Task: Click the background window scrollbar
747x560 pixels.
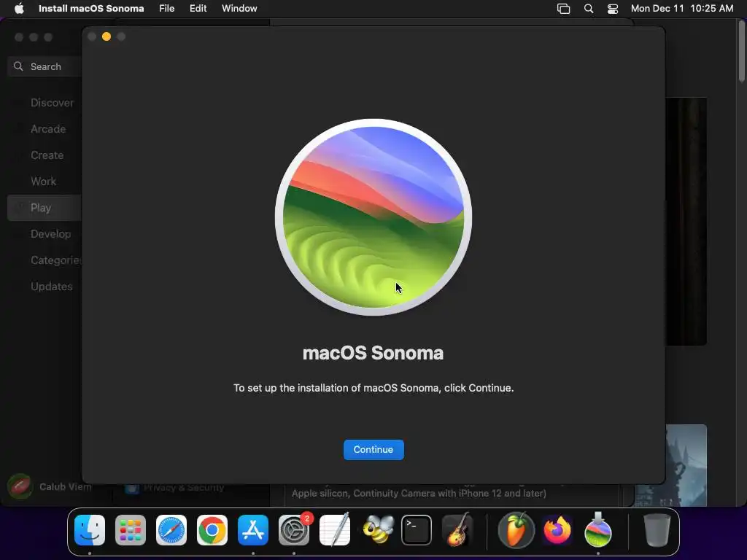Action: coord(741,52)
